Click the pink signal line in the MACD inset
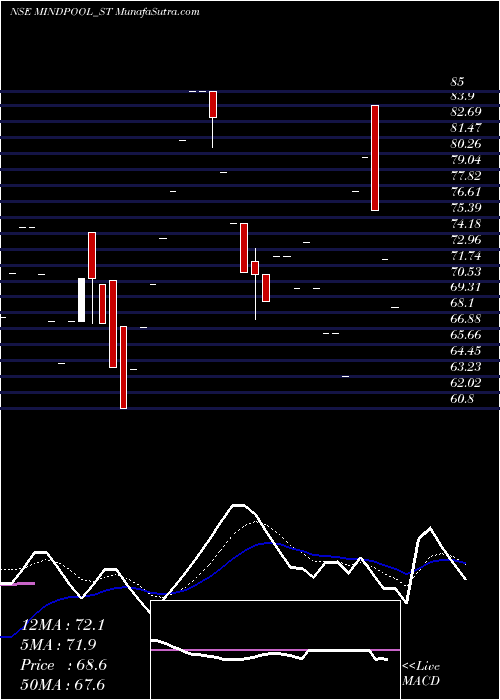 click(x=275, y=650)
